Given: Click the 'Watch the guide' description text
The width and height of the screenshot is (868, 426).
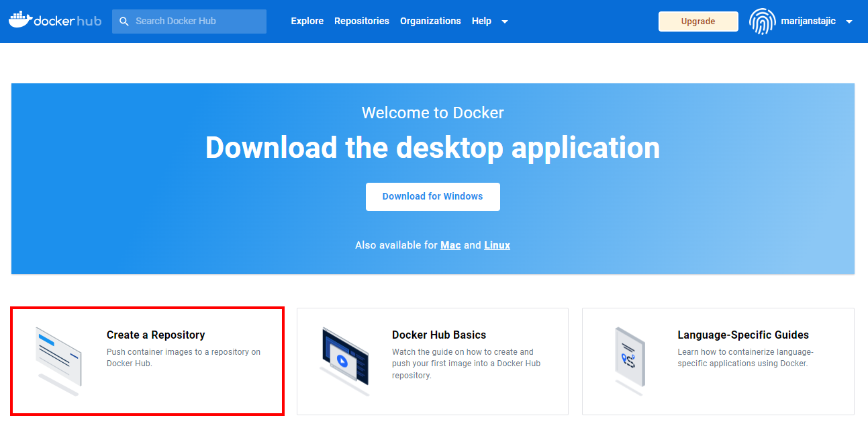Looking at the screenshot, I should (x=466, y=364).
